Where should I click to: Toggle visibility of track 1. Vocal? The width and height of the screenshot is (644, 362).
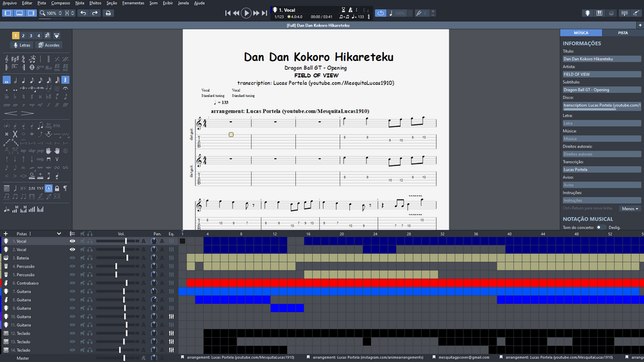72,242
